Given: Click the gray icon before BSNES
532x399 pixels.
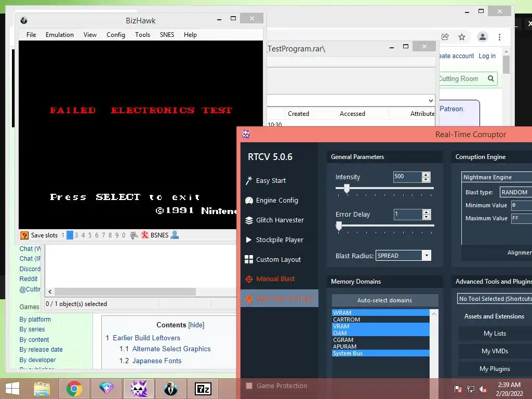Looking at the screenshot, I should 134,235.
